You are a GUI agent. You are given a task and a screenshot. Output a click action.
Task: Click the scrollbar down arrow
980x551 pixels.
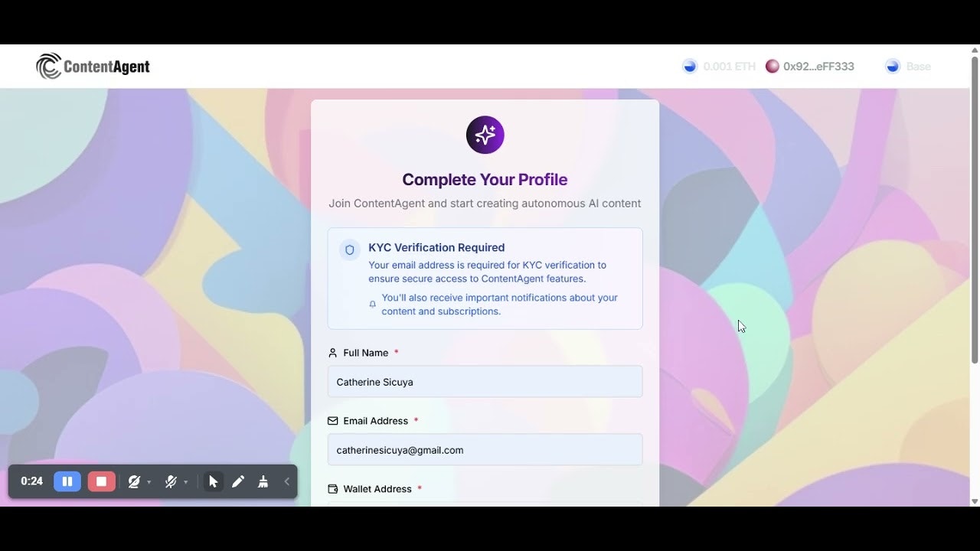[x=975, y=501]
